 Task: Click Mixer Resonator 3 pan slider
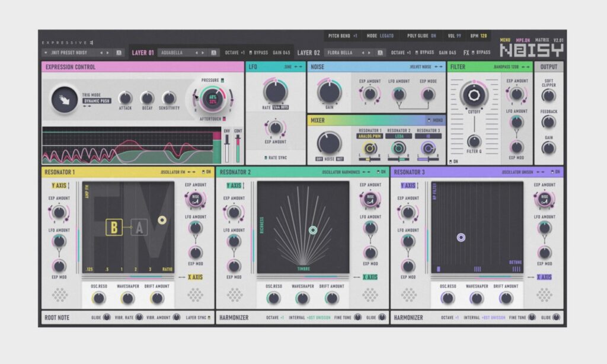pyautogui.click(x=428, y=159)
